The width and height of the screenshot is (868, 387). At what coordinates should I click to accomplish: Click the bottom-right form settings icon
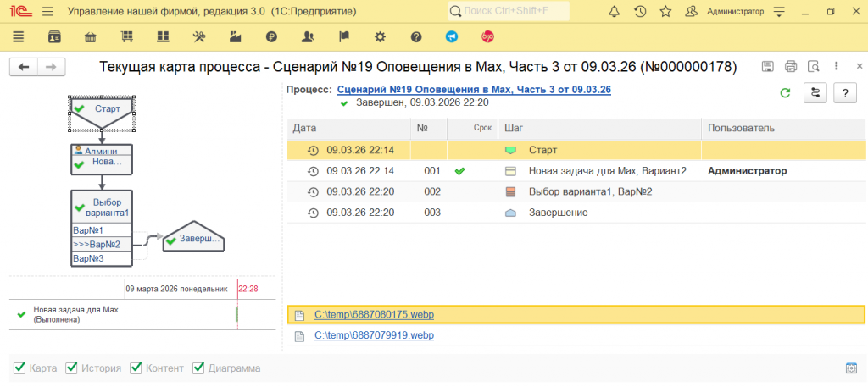tap(851, 368)
